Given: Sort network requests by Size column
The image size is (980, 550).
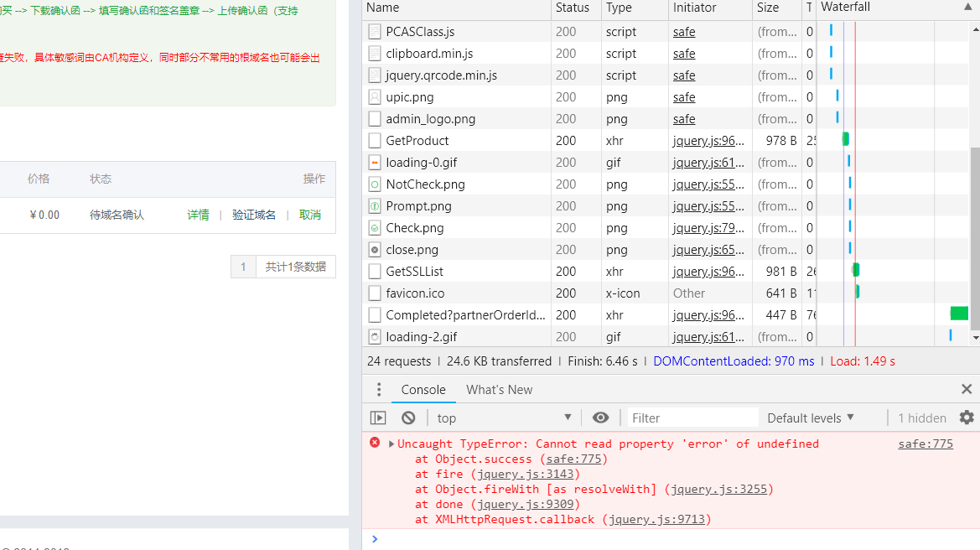Looking at the screenshot, I should 777,8.
